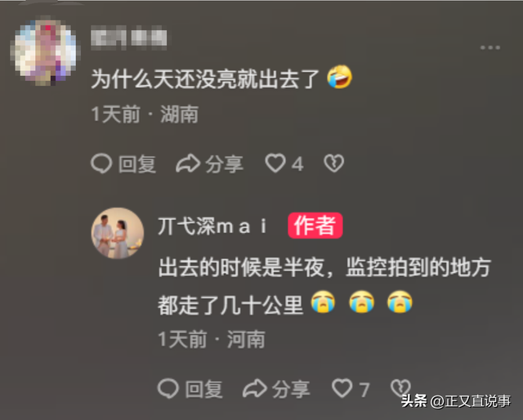Screen dimensions: 523x420
Task: Click 分享 text under the author's reply
Action: click(291, 389)
